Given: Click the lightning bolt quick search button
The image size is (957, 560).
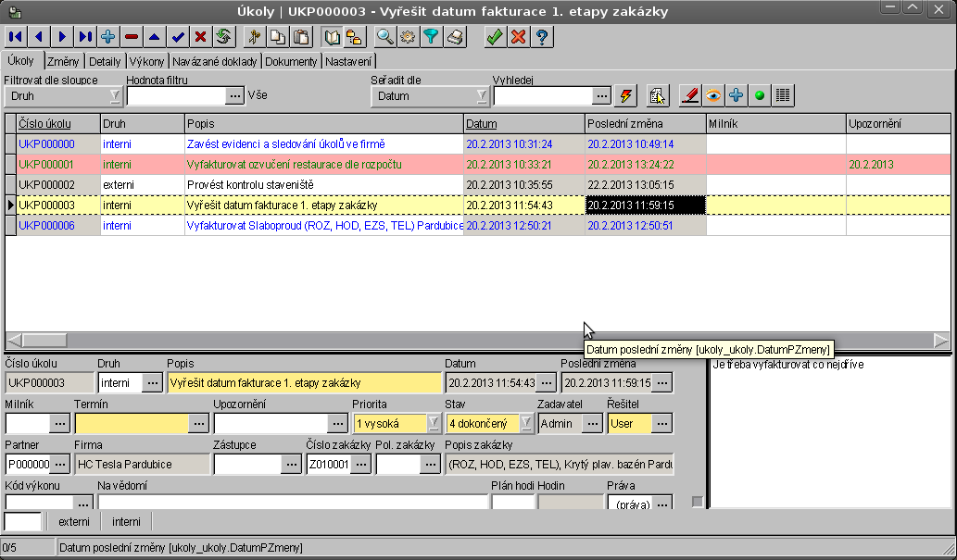Looking at the screenshot, I should click(x=626, y=95).
